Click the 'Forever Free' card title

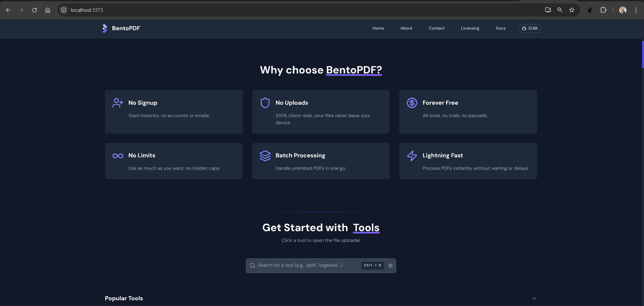(440, 103)
